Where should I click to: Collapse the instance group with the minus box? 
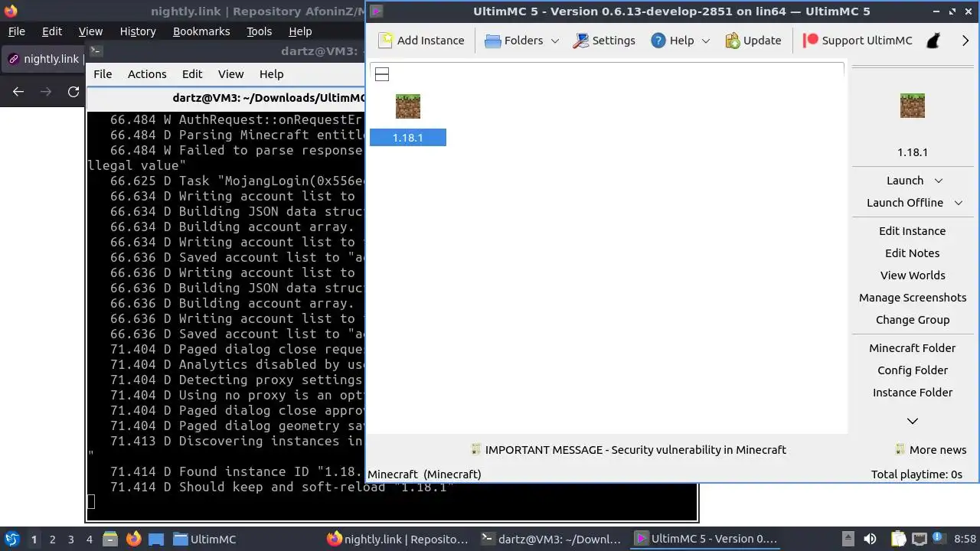coord(382,74)
